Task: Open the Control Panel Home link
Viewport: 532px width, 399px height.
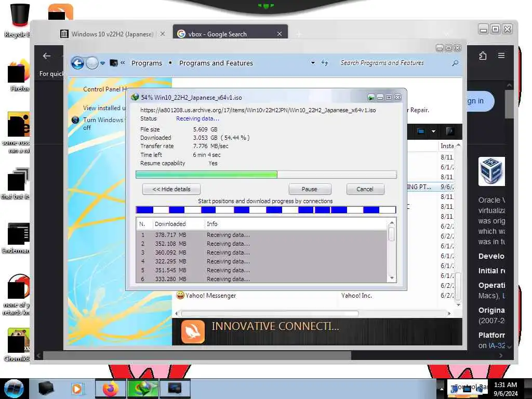Action: point(105,89)
